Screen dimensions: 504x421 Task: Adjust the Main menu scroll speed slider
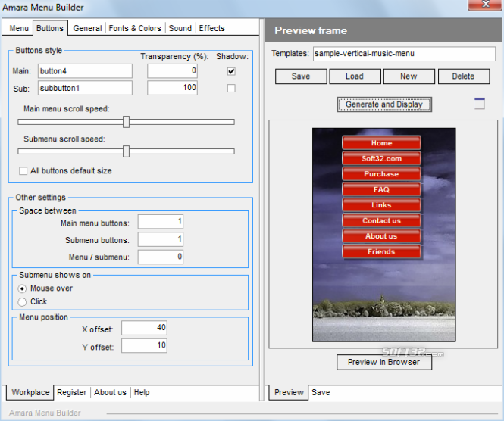[x=126, y=122]
